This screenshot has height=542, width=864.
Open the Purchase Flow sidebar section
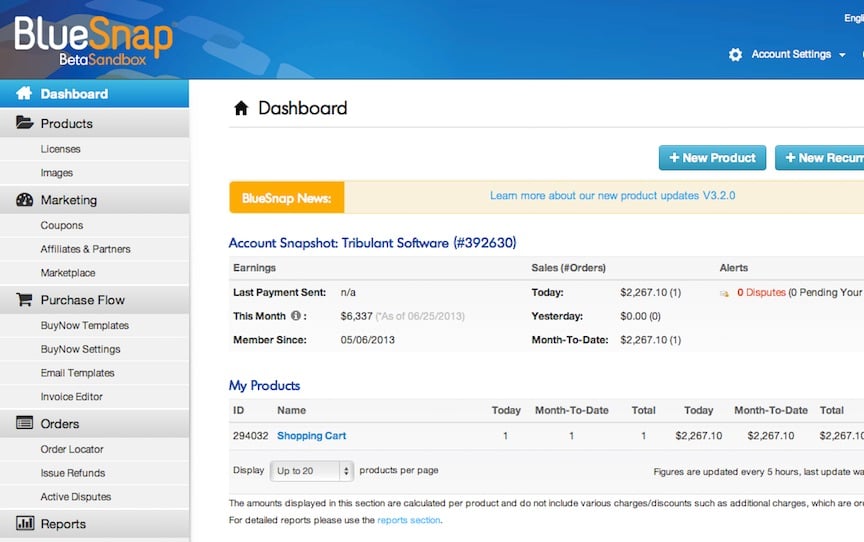tap(94, 300)
